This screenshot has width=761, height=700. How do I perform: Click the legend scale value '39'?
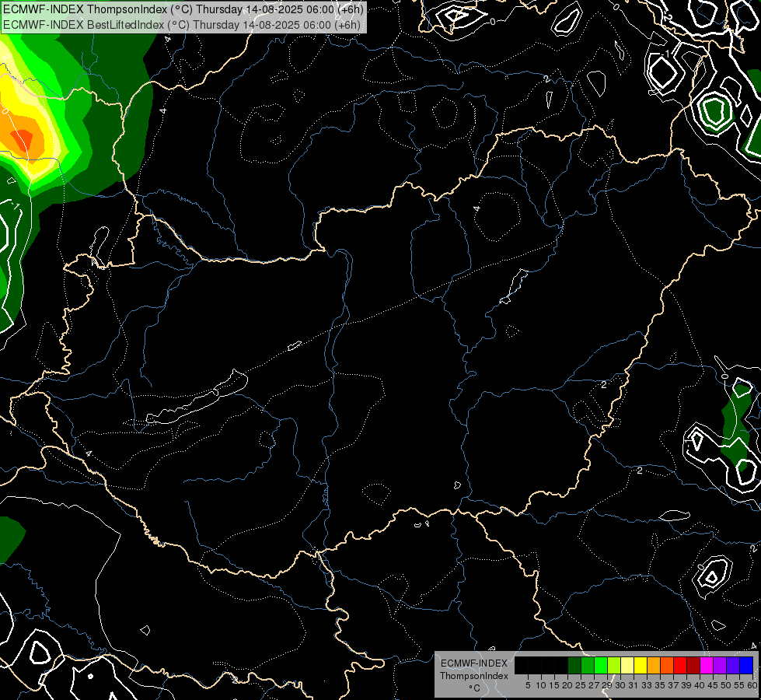pos(686,685)
